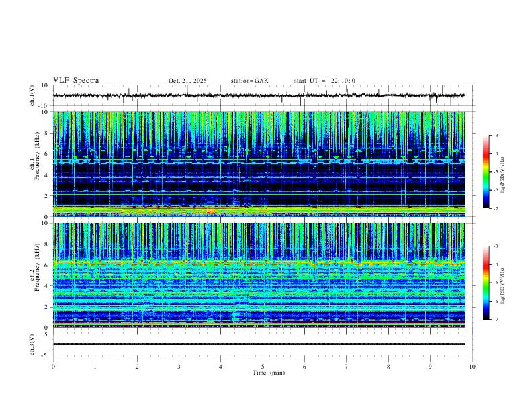
Task: Select the "start UT = 22:10:0" text
Action: coord(324,81)
